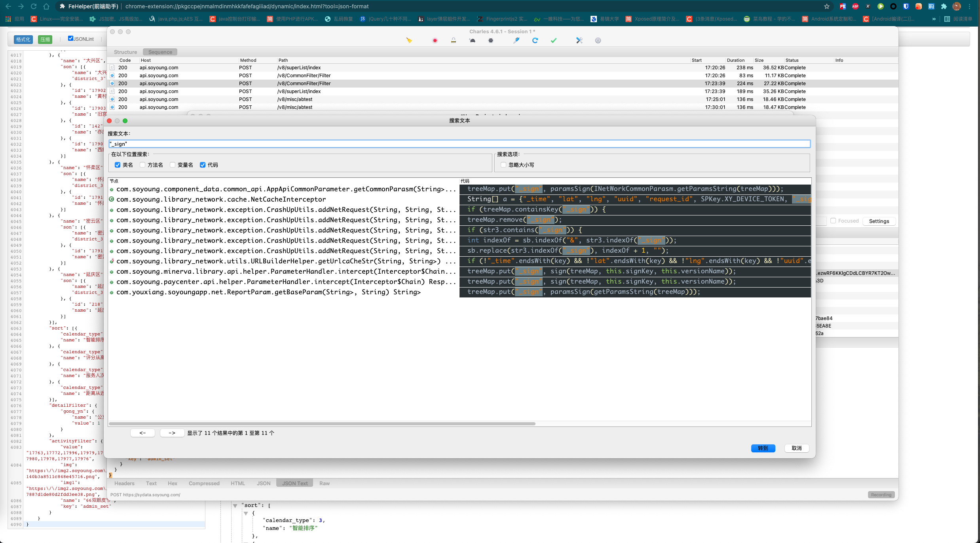980x543 pixels.
Task: Toggle the 忽略大小写 checkbox
Action: [x=504, y=164]
